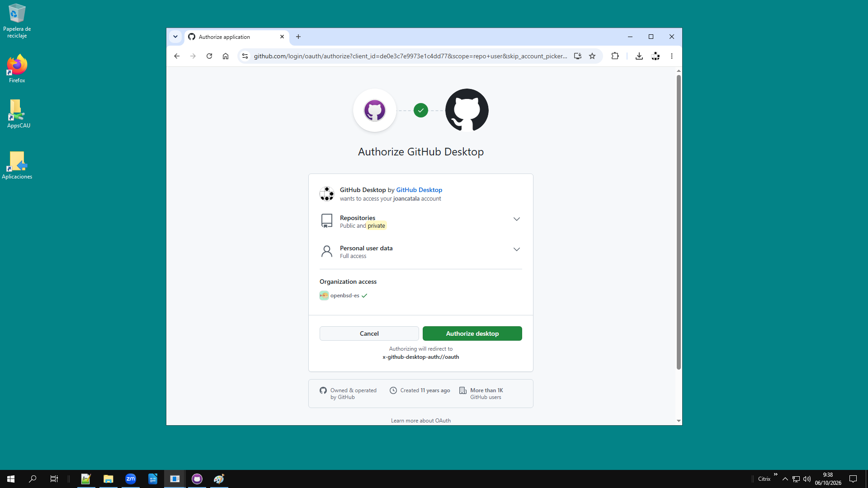
Task: Show hidden system tray icons
Action: [785, 479]
